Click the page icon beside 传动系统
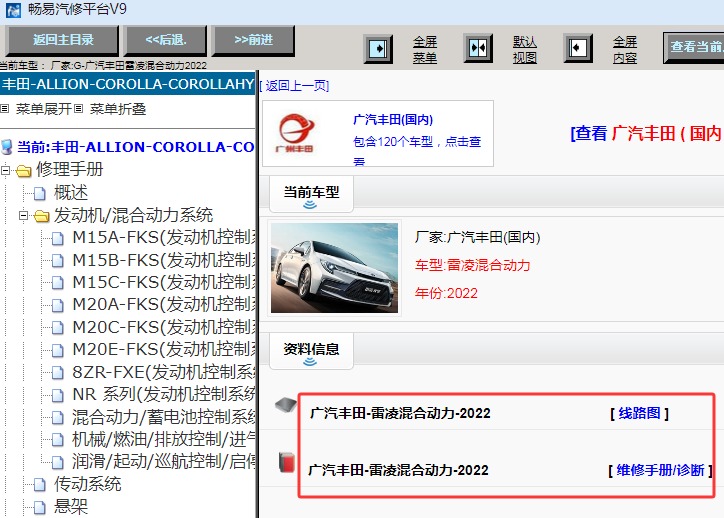724x518 pixels. coord(40,485)
